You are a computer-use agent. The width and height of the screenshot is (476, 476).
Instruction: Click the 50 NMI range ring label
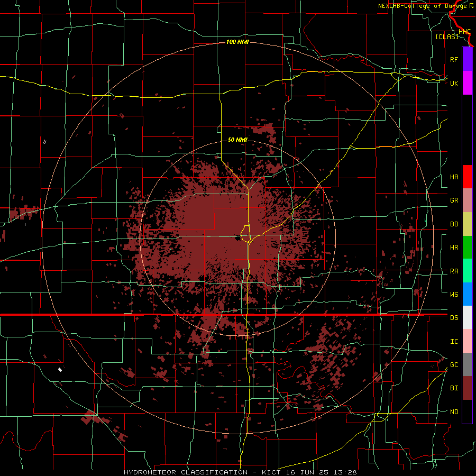pyautogui.click(x=237, y=140)
